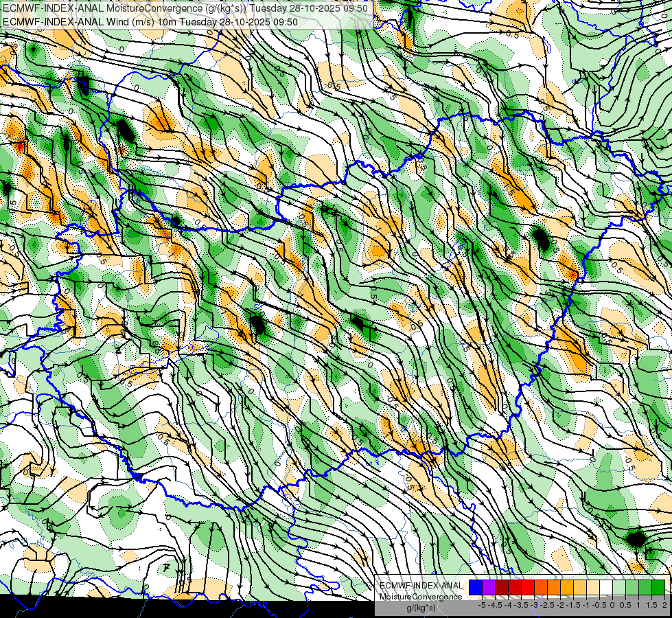
Task: Pick light green swatch between 0.5 and 1
Action: (x=632, y=587)
